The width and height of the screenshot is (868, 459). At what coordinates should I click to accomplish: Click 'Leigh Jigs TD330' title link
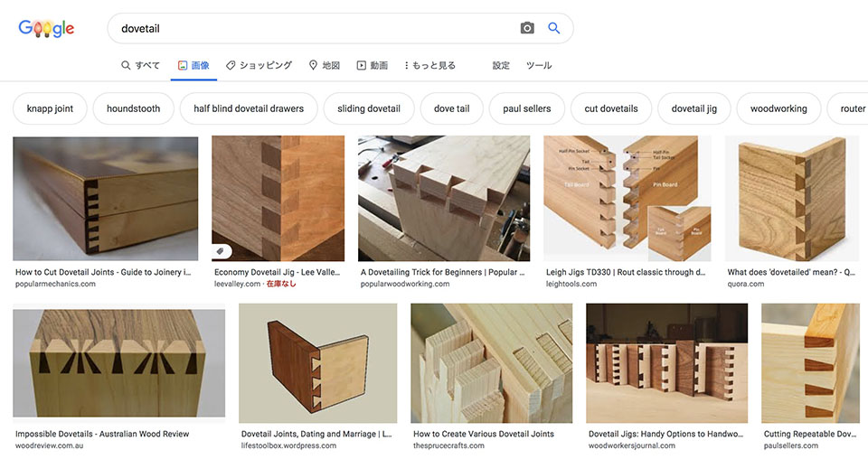pyautogui.click(x=626, y=272)
